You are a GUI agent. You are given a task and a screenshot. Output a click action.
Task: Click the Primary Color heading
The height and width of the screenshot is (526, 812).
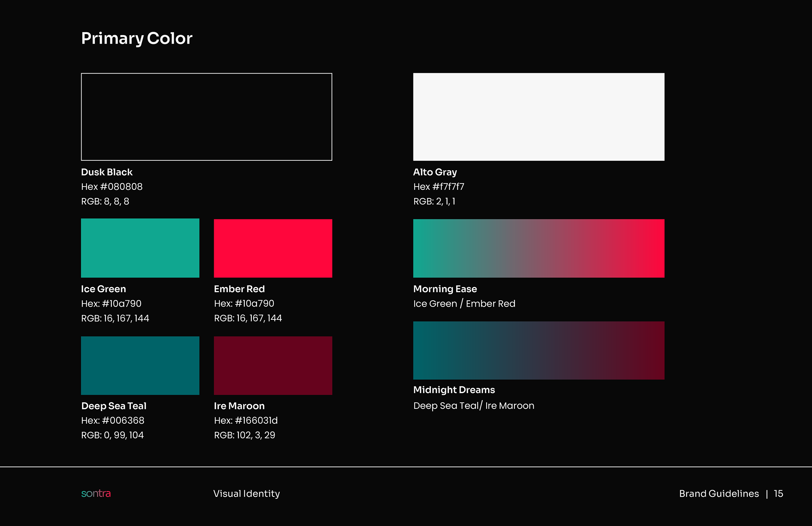click(137, 38)
